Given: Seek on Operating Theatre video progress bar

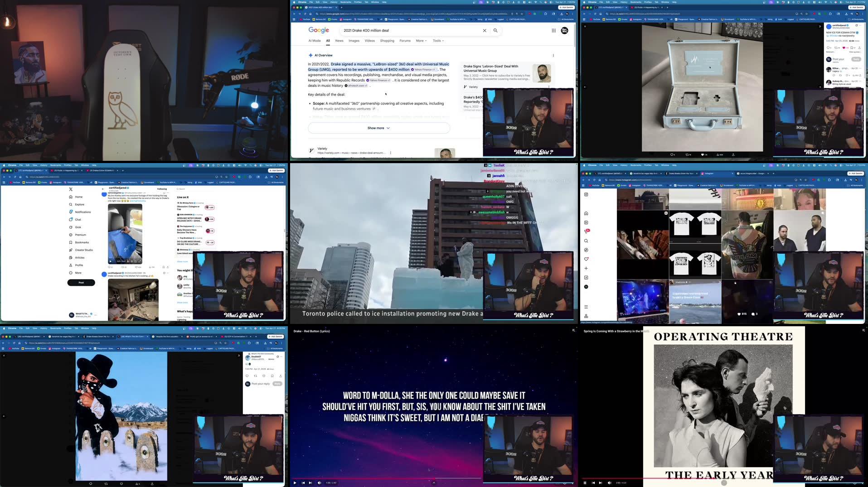Looking at the screenshot, I should [x=678, y=478].
